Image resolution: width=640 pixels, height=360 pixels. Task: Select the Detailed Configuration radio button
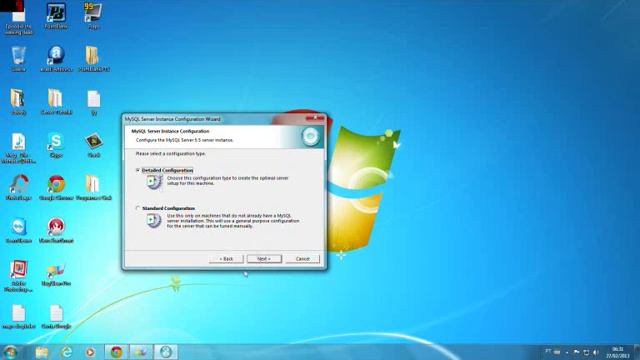click(x=138, y=170)
